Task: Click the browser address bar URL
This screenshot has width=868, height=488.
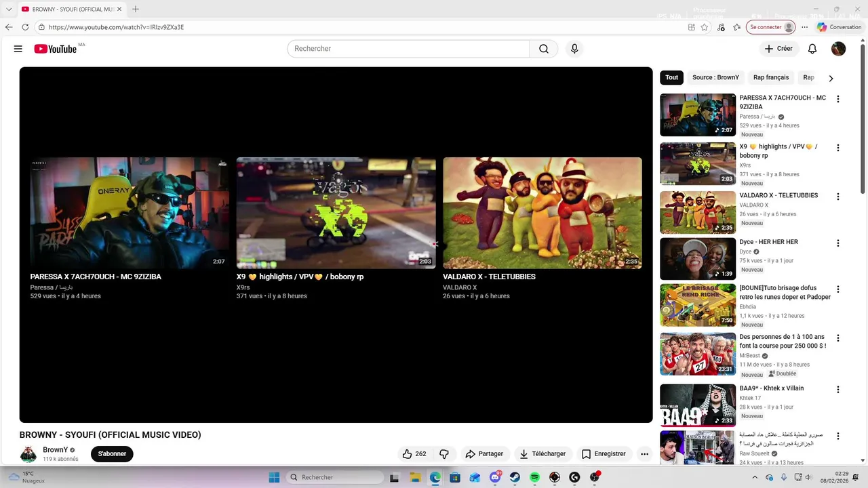Action: pyautogui.click(x=116, y=27)
